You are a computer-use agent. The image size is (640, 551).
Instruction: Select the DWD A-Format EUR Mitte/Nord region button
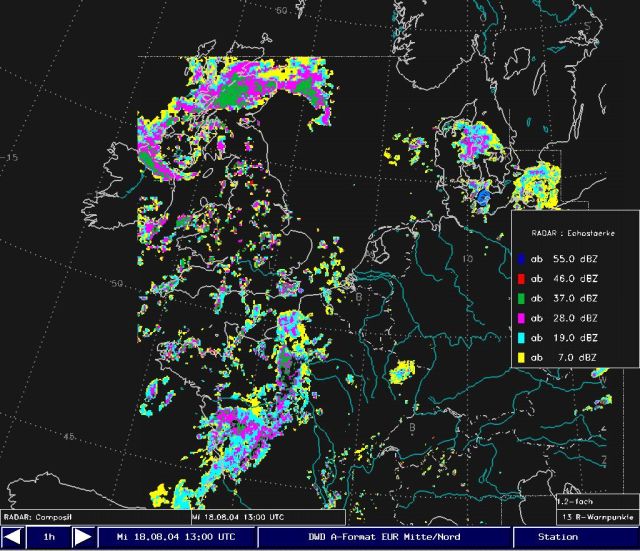[x=385, y=538]
